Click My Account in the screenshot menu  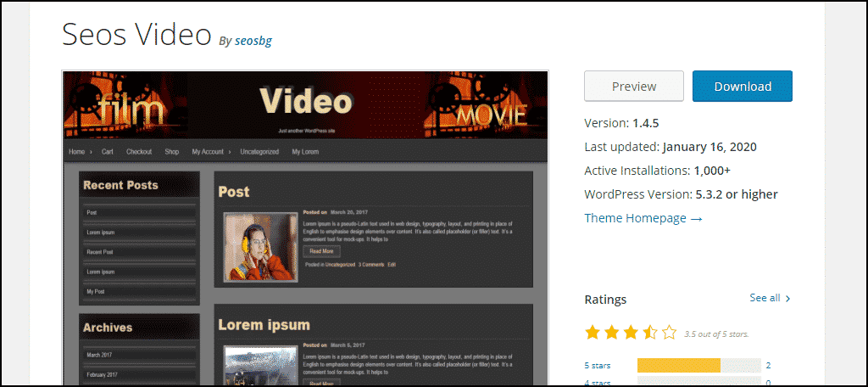click(x=208, y=151)
